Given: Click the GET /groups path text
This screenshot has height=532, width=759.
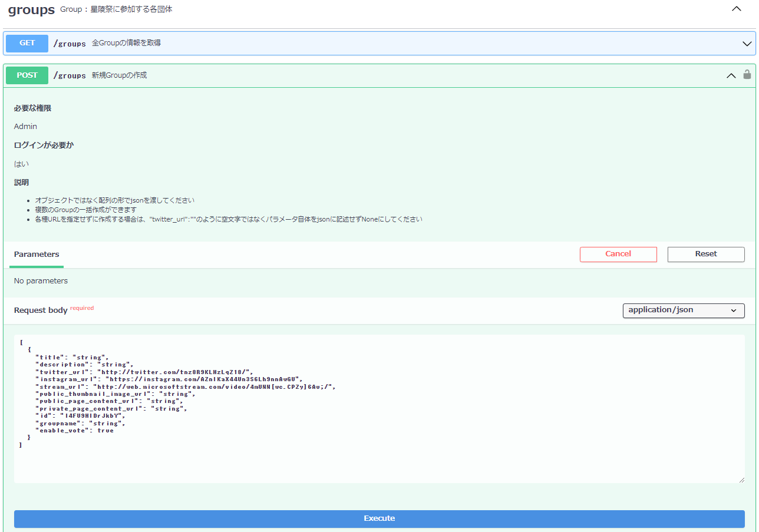Looking at the screenshot, I should (x=70, y=44).
